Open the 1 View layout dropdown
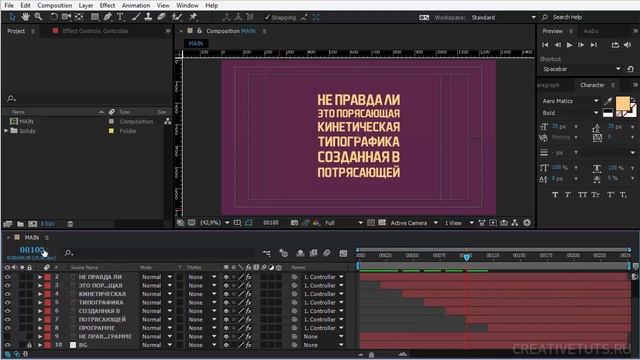The image size is (640, 360). tap(459, 223)
